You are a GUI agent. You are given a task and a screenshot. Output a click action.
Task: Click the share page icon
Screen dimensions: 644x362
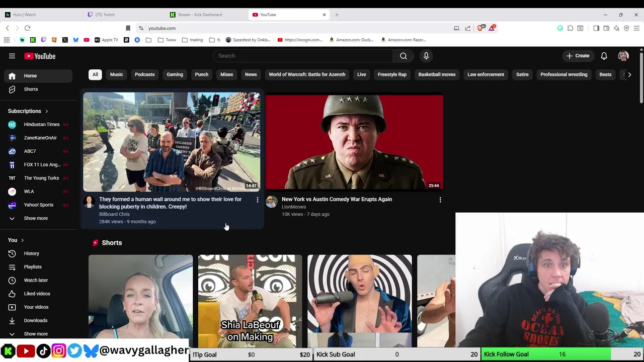pyautogui.click(x=468, y=28)
